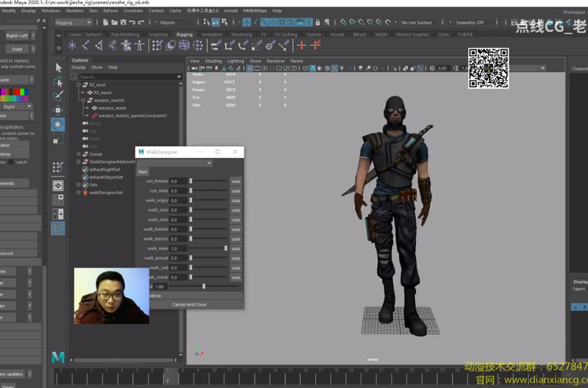
Task: Expand the RZ_mod node in Outliner
Action: [x=79, y=85]
